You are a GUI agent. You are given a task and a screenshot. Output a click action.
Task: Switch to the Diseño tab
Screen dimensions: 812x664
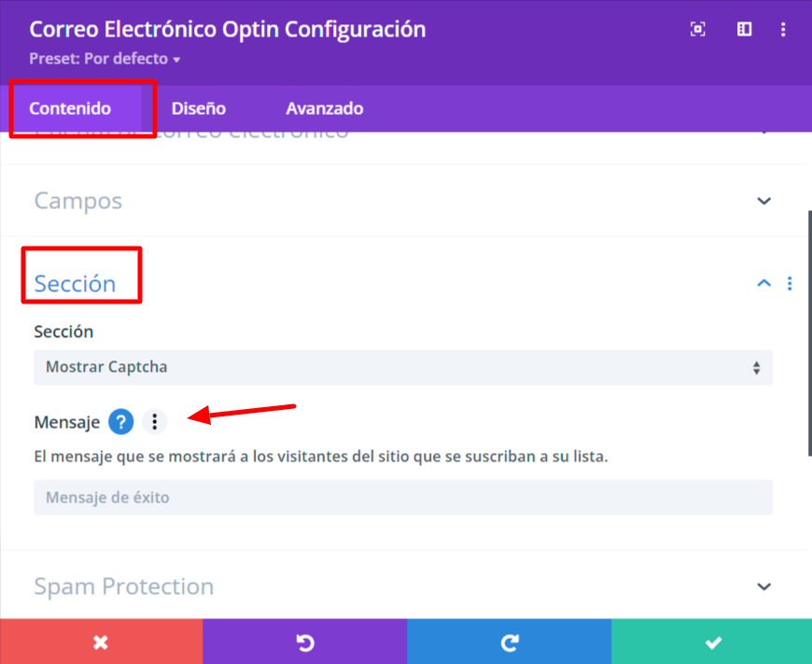[199, 108]
